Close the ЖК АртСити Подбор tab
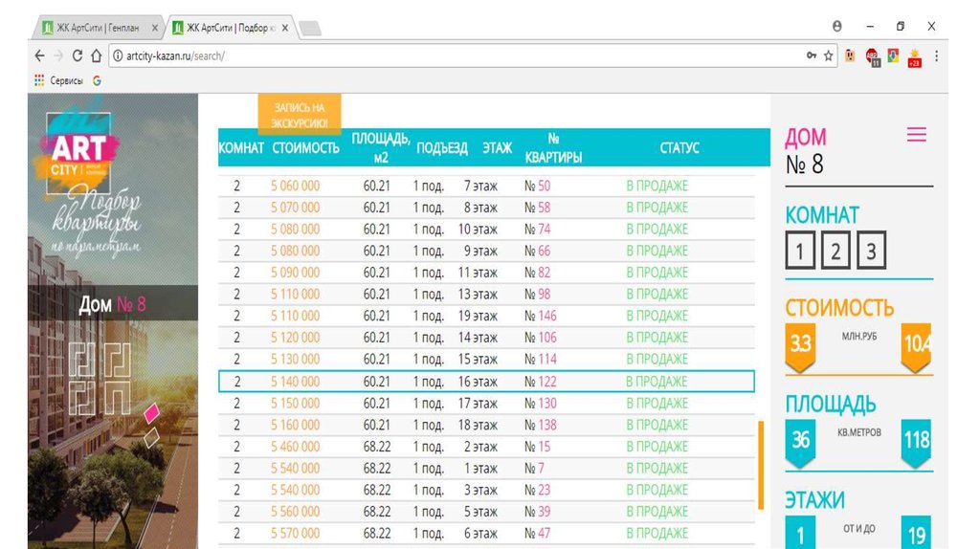This screenshot has width=980, height=549. click(x=285, y=28)
